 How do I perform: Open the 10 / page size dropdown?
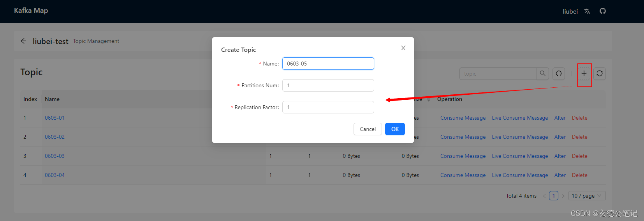click(x=587, y=196)
